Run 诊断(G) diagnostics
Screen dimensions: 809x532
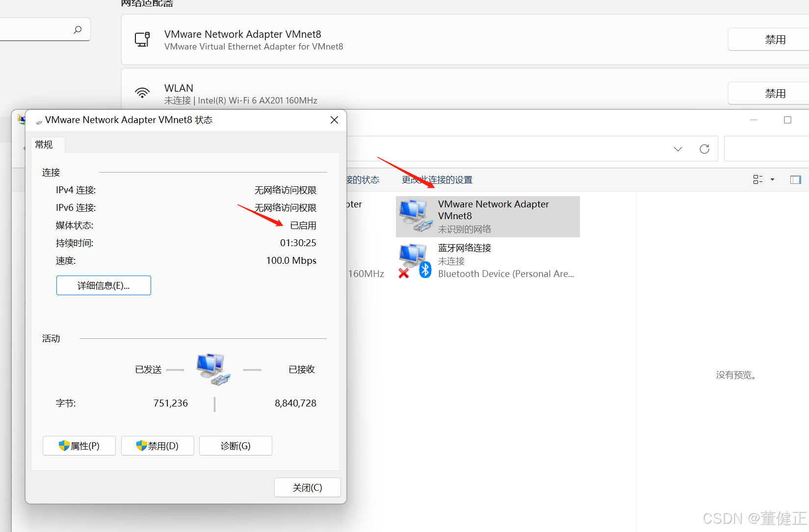[235, 446]
